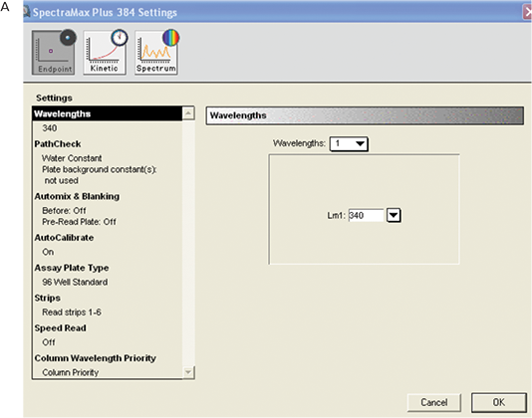The height and width of the screenshot is (418, 532).
Task: Click the Lm1 wavelength input field
Action: pyautogui.click(x=366, y=215)
